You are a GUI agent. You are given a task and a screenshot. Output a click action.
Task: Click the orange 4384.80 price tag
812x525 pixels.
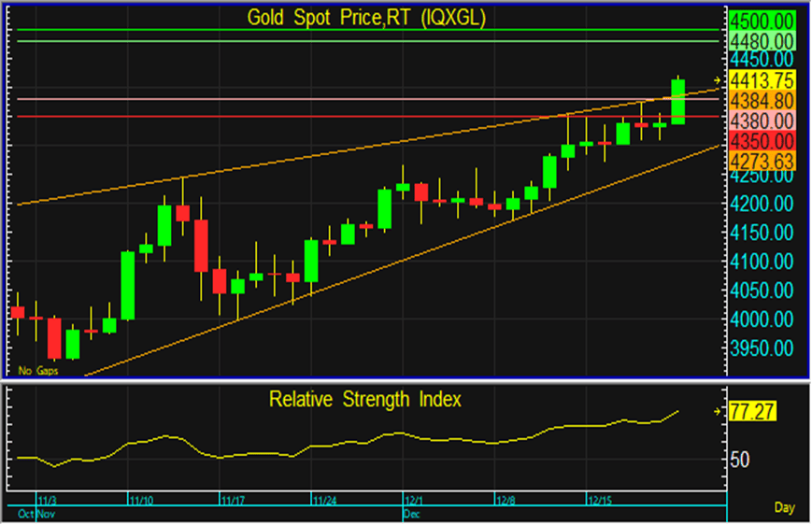point(762,100)
